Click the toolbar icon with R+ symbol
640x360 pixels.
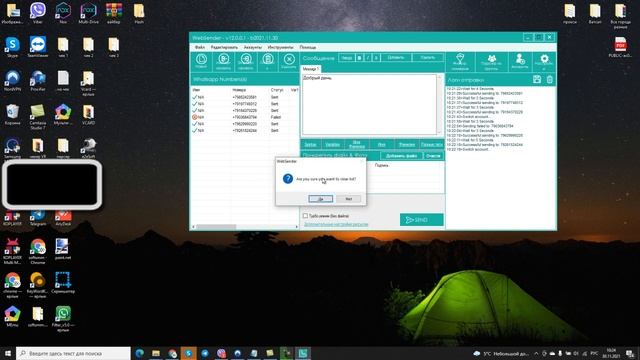[223, 61]
